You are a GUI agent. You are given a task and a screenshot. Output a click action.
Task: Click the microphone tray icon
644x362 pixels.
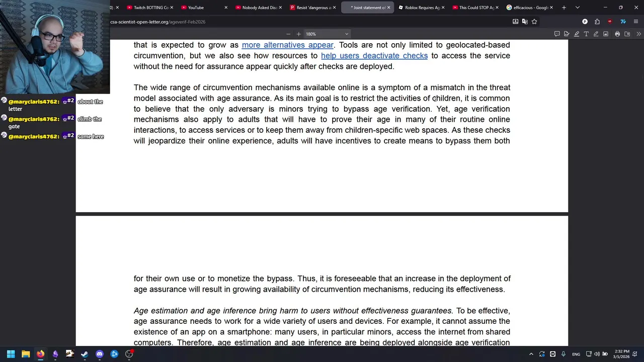coord(563,354)
